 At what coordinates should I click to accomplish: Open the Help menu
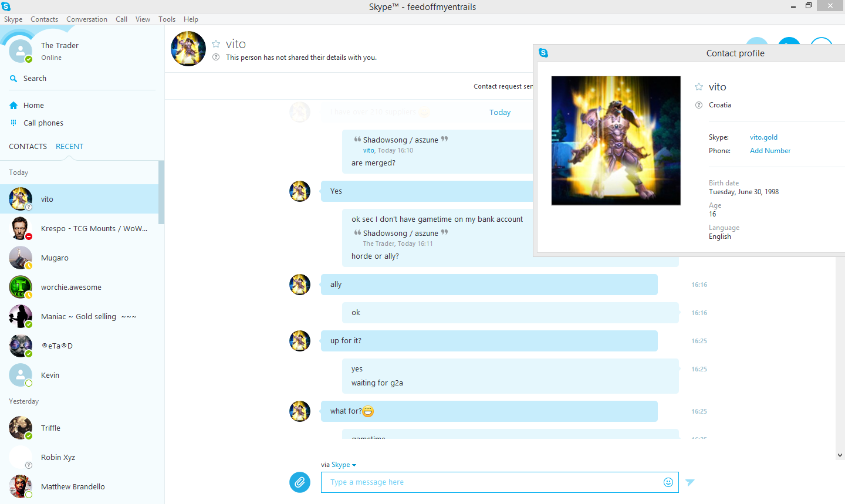click(x=191, y=19)
